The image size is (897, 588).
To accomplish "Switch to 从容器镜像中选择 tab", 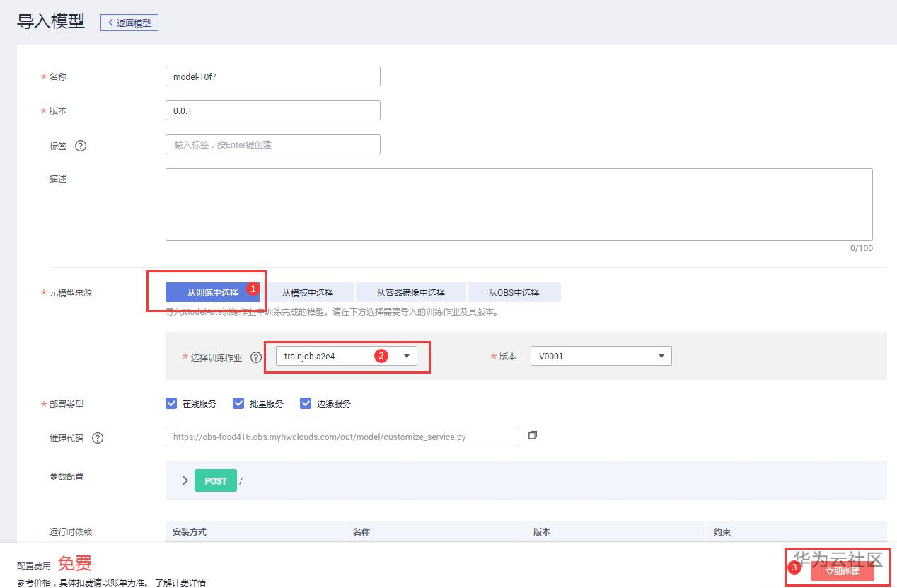I will coord(410,292).
